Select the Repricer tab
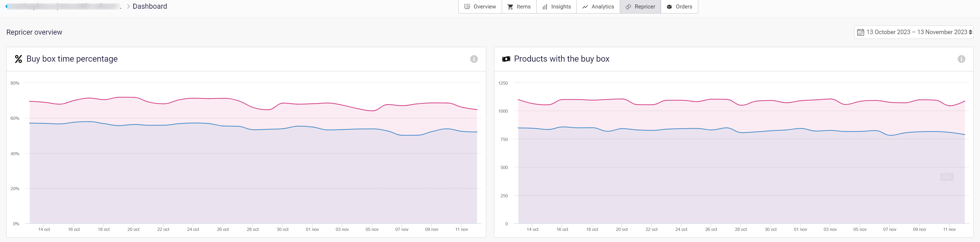This screenshot has width=980, height=242. coord(640,7)
